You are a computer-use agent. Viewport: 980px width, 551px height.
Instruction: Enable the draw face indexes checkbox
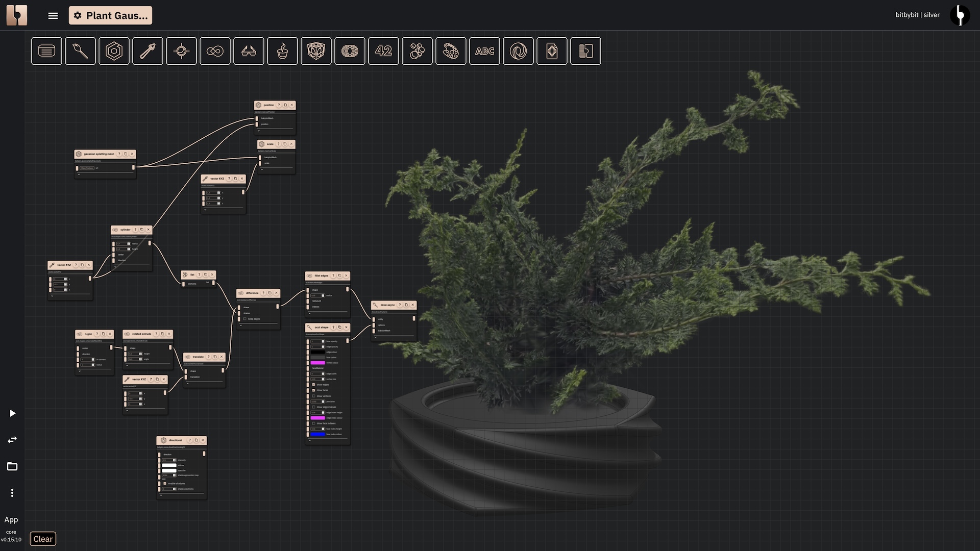pyautogui.click(x=313, y=423)
